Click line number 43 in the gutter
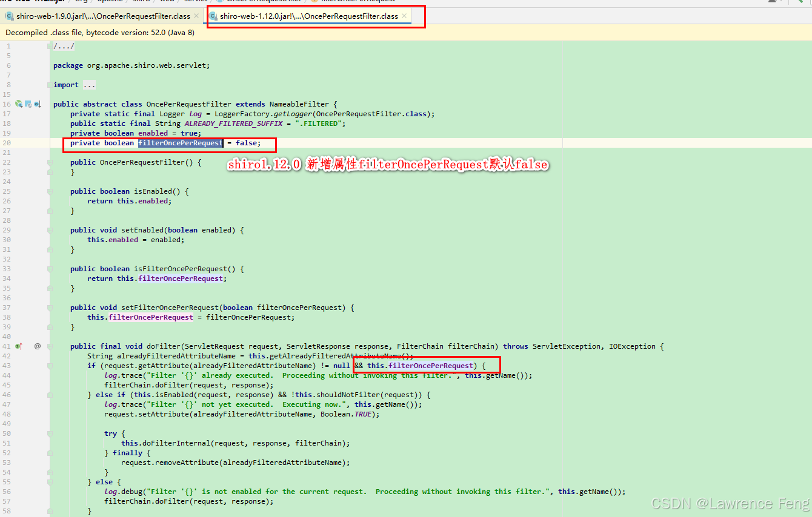This screenshot has height=517, width=812. [8, 366]
